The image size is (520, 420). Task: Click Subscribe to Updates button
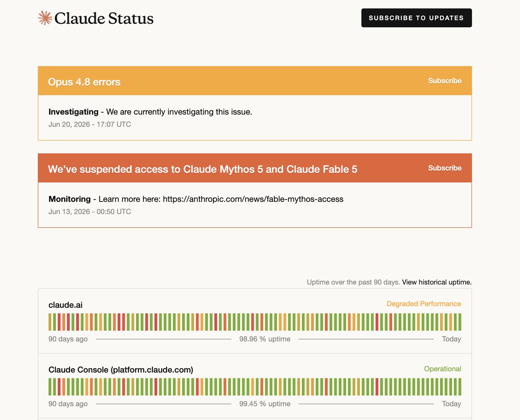pyautogui.click(x=417, y=18)
